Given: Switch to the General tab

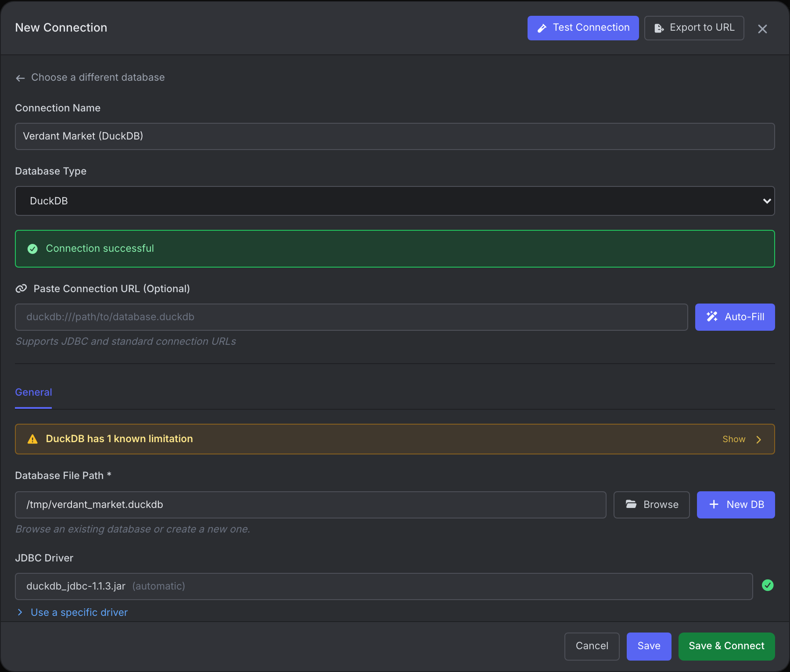Looking at the screenshot, I should click(x=33, y=392).
